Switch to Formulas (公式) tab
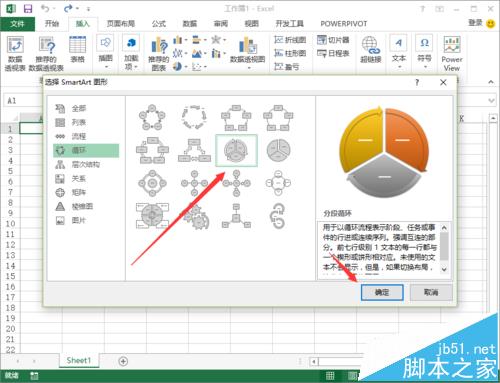 [159, 24]
